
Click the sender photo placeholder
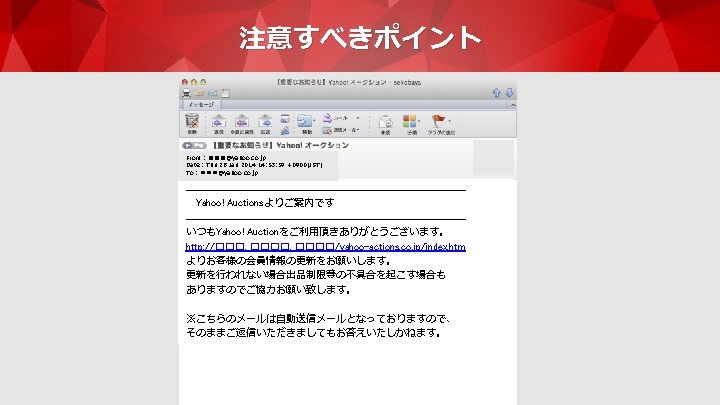[x=494, y=158]
